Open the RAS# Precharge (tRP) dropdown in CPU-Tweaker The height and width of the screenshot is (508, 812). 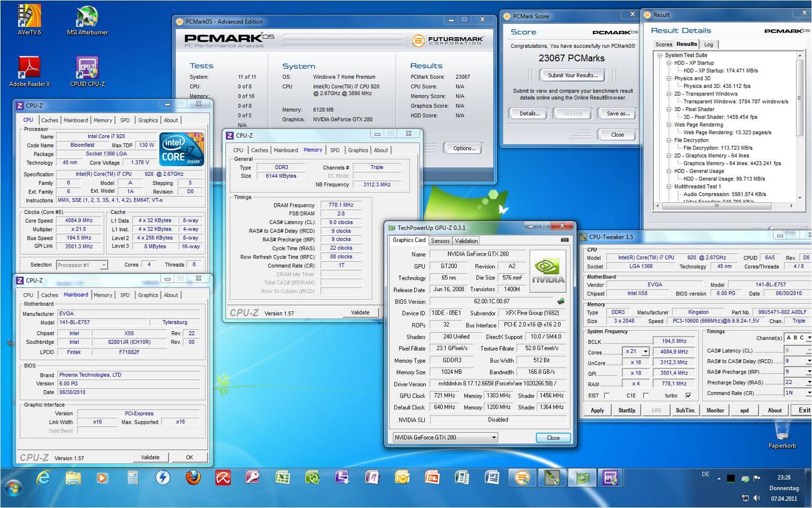coord(808,371)
